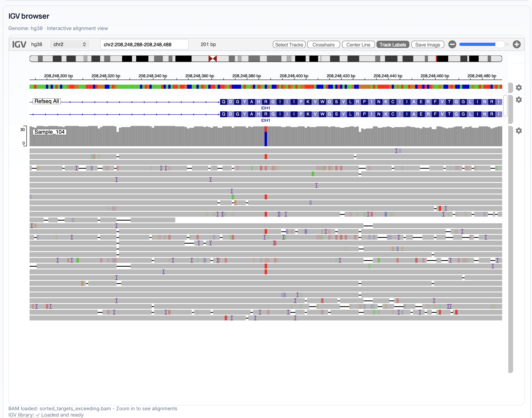This screenshot has height=418, width=532.
Task: Enable Crosshairs mode
Action: [323, 44]
